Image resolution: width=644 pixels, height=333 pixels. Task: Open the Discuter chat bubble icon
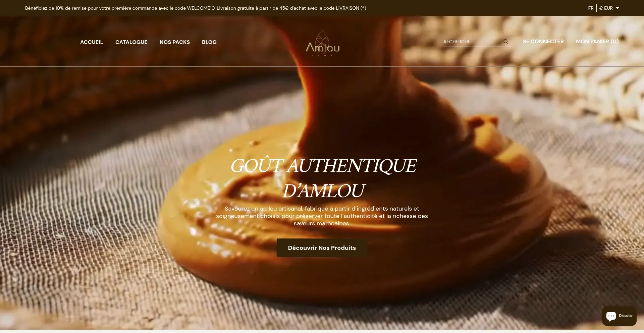[611, 316]
